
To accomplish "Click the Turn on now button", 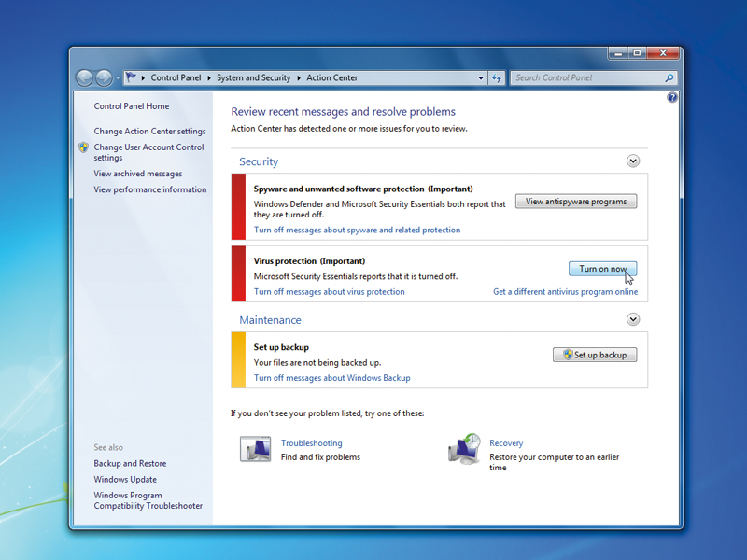I will (x=602, y=269).
